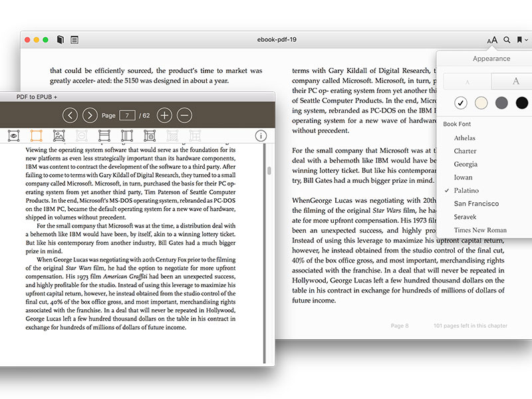The width and height of the screenshot is (532, 399).
Task: Click the dimmed grid table tool
Action: pos(195,136)
